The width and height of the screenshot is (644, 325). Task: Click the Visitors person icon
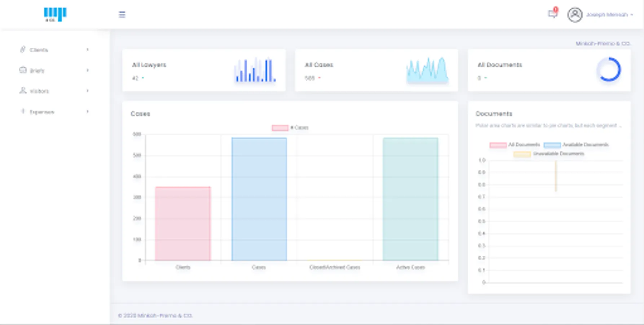click(23, 91)
